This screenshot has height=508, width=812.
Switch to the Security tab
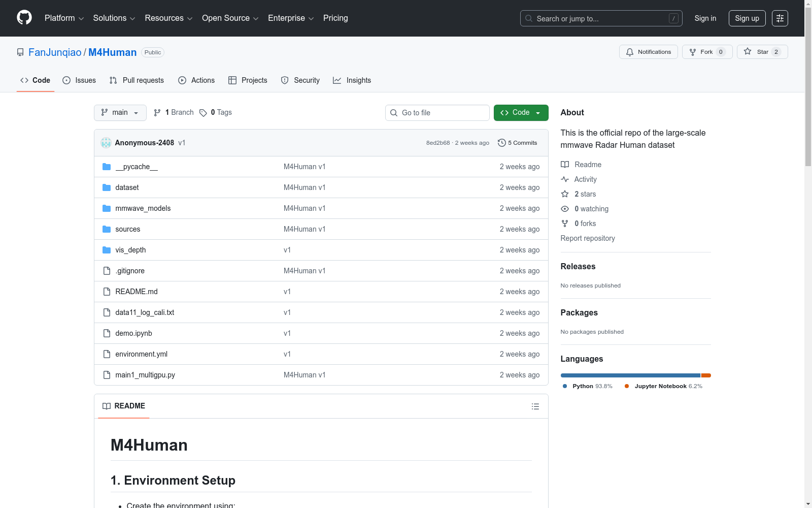point(300,80)
